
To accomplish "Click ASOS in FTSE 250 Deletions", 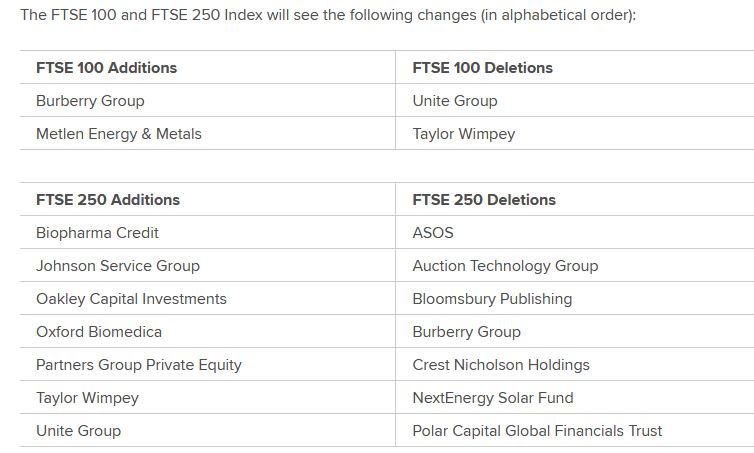I will (x=432, y=233).
